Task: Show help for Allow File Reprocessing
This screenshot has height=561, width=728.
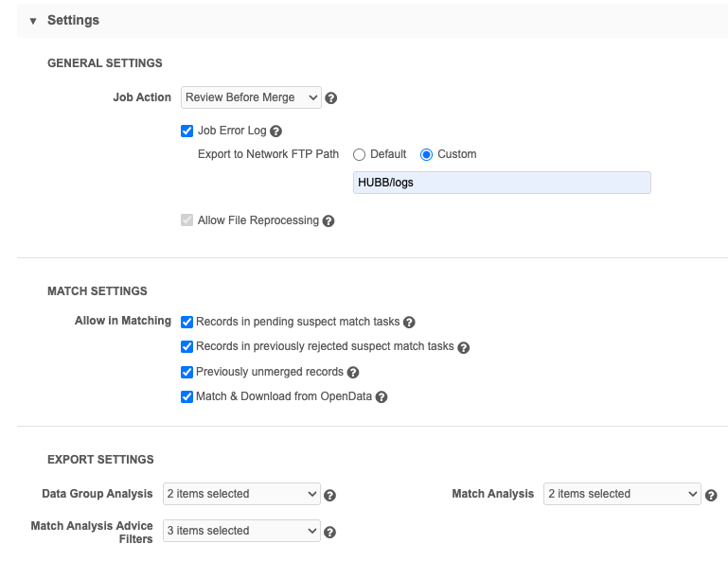Action: (328, 220)
